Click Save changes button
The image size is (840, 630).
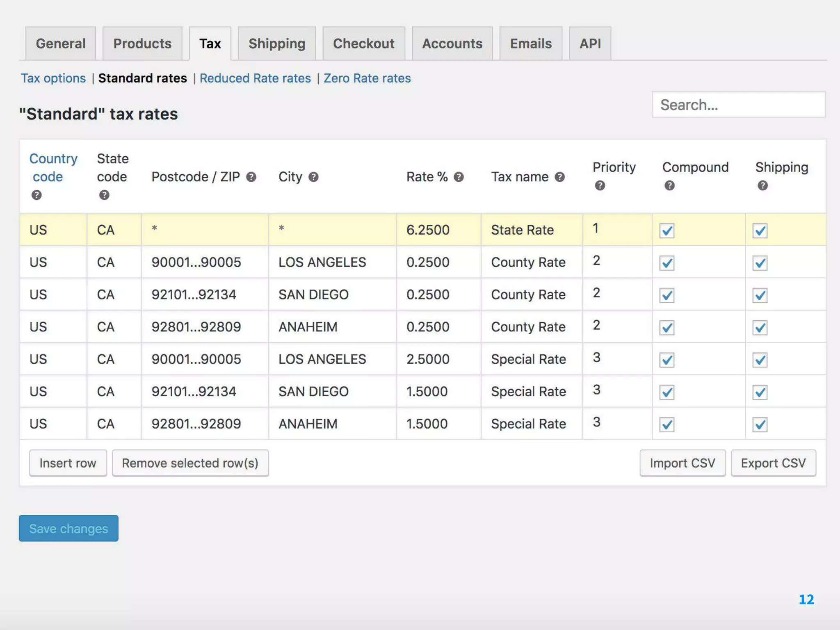[x=68, y=529]
